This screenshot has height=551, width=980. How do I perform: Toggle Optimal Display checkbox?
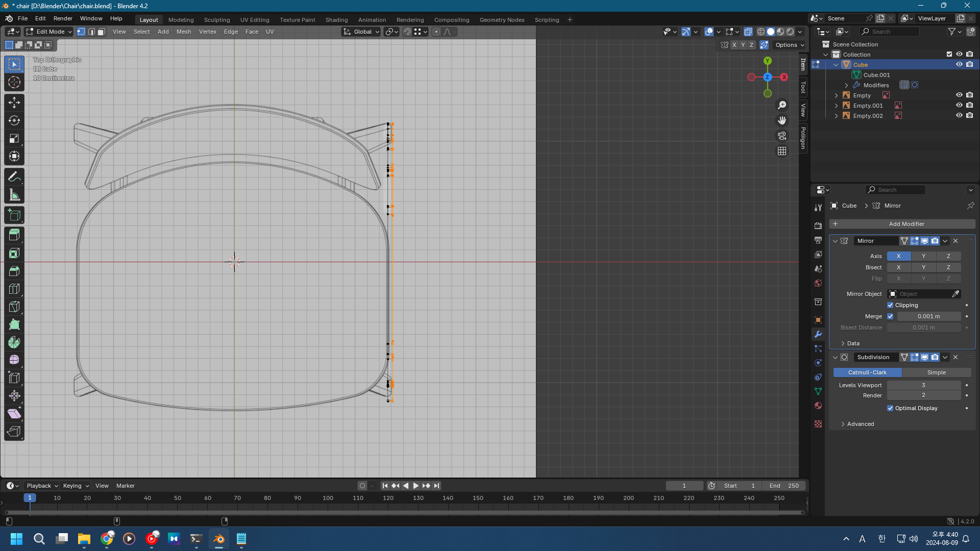[890, 408]
